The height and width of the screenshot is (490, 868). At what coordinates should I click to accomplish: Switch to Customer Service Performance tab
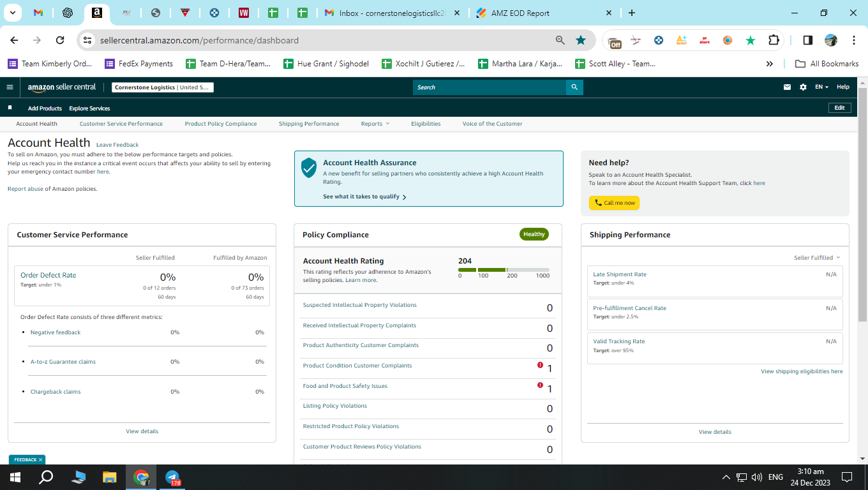pyautogui.click(x=121, y=124)
